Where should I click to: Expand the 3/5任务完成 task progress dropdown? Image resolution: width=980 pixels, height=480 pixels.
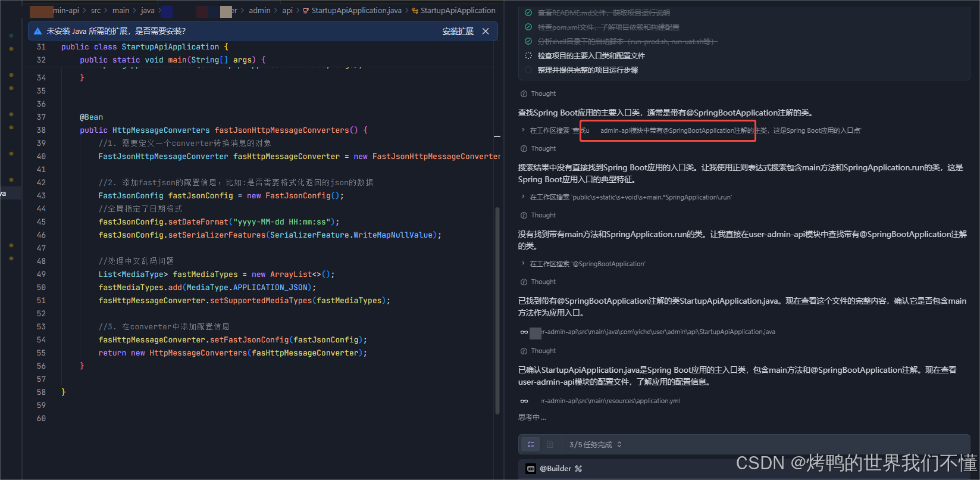[596, 445]
